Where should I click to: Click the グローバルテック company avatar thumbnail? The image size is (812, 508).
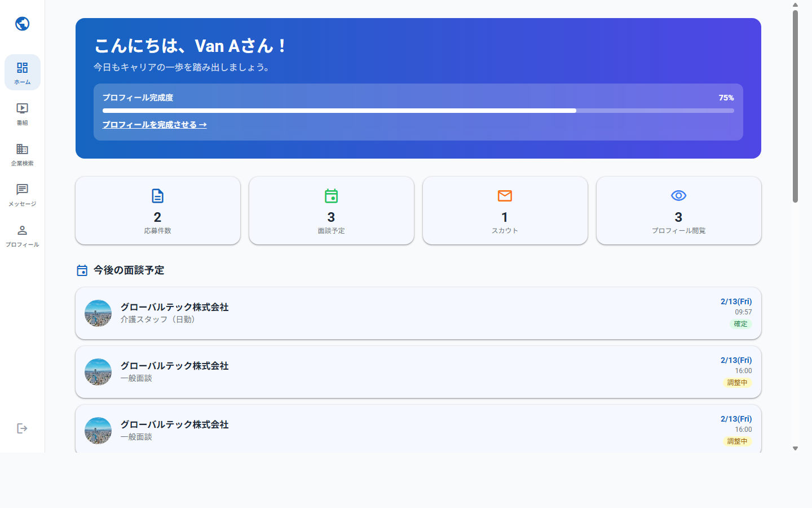[x=98, y=313]
